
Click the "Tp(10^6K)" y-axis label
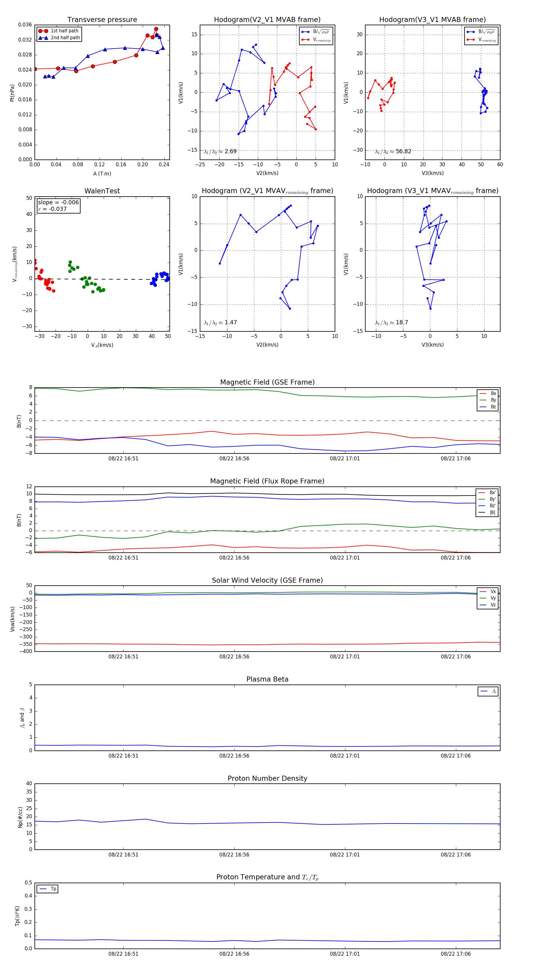(17, 916)
